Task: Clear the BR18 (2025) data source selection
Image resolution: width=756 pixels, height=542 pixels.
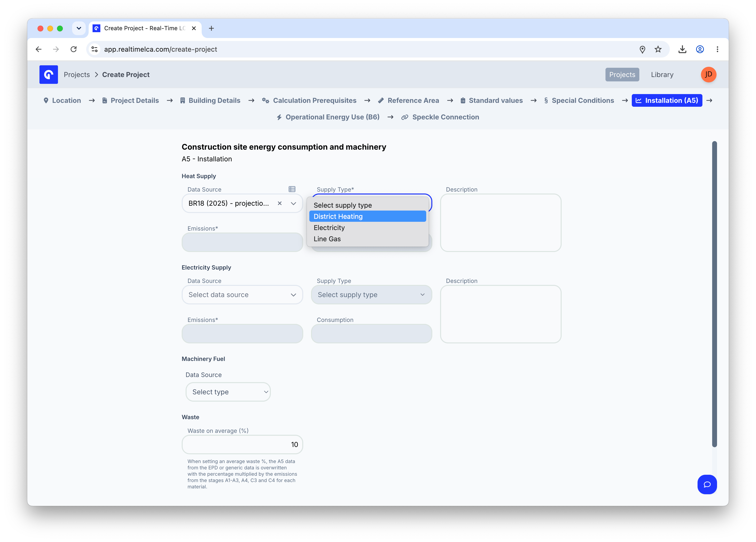Action: click(280, 203)
